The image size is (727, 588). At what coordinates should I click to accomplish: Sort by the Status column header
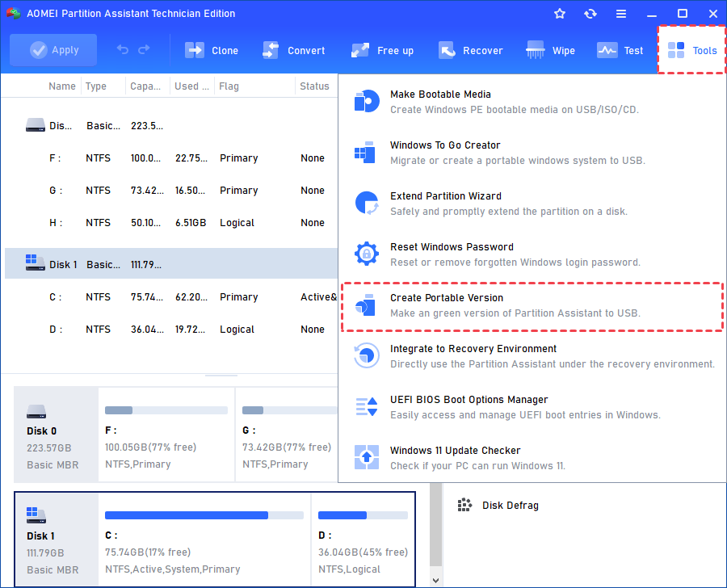(x=314, y=86)
